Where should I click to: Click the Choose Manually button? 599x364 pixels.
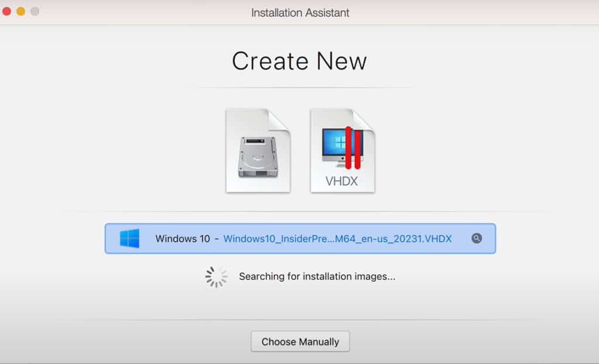click(x=300, y=341)
